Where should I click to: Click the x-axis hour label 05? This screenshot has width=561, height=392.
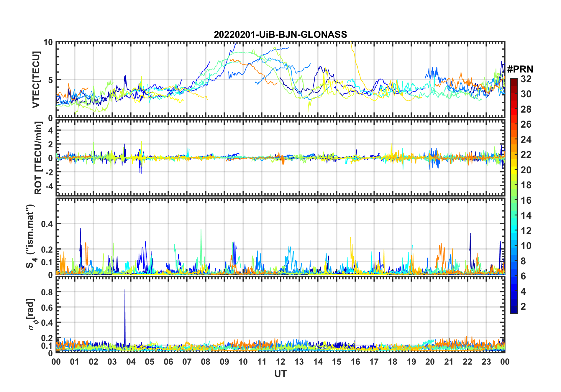150,362
